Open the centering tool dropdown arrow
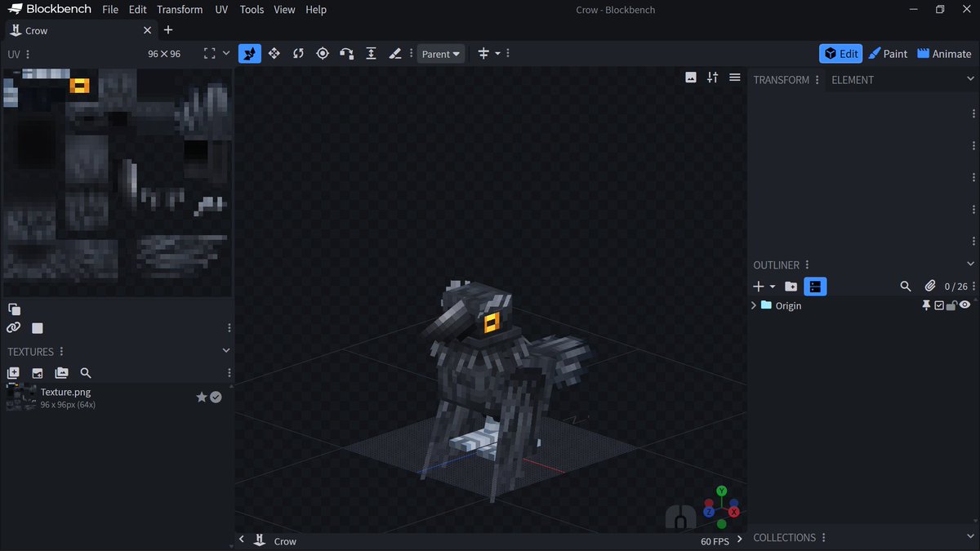 click(497, 53)
